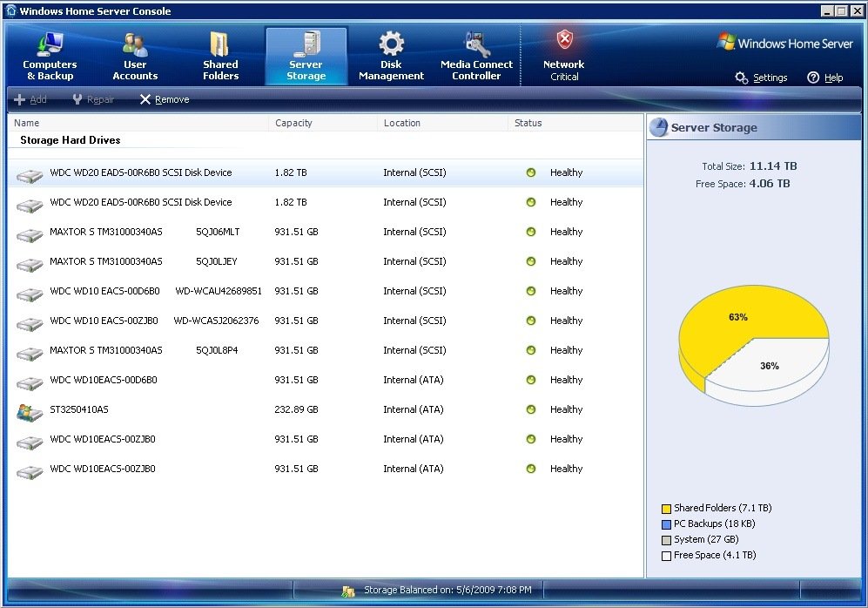
Task: Click the serial WD-WCASJ2062376
Action: 216,321
